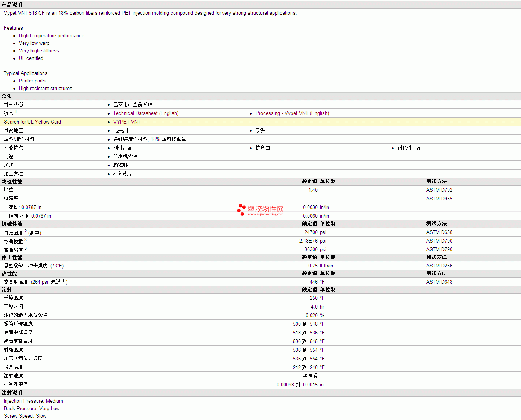
Task: Click the 冲击性能 section header
Action: [x=12, y=258]
